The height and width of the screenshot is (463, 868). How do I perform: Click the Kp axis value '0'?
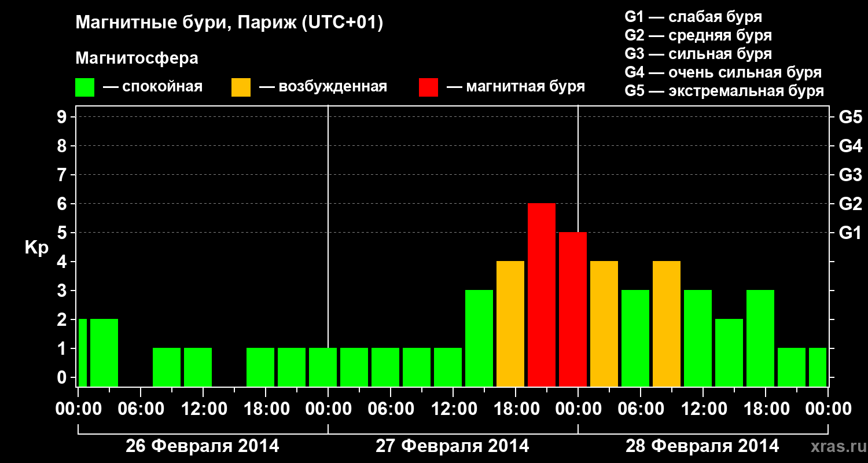(x=63, y=377)
